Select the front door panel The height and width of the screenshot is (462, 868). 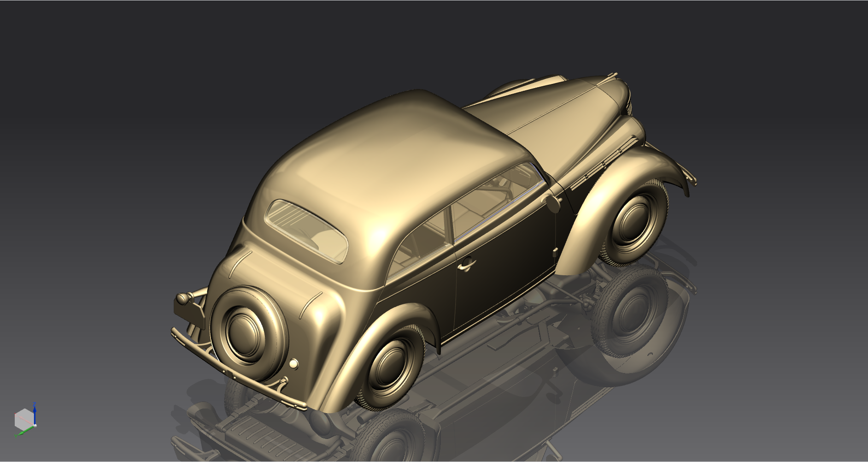point(507,258)
